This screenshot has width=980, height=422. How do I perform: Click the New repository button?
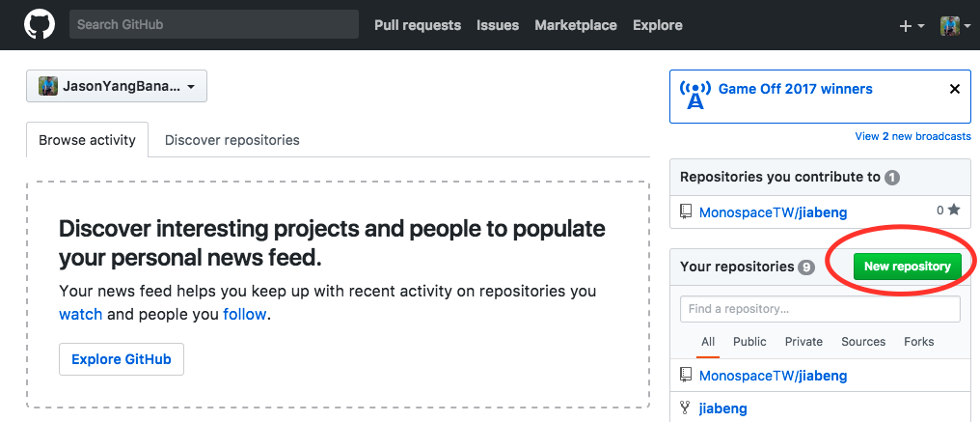tap(907, 267)
